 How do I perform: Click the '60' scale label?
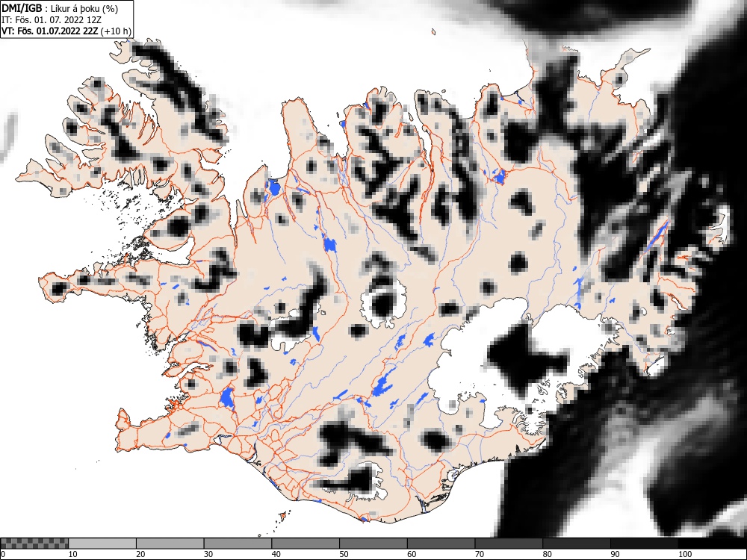(412, 554)
